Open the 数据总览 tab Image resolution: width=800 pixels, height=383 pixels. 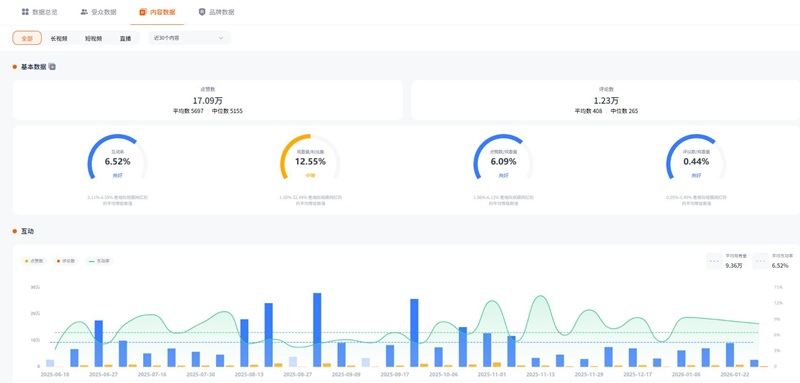pyautogui.click(x=39, y=12)
